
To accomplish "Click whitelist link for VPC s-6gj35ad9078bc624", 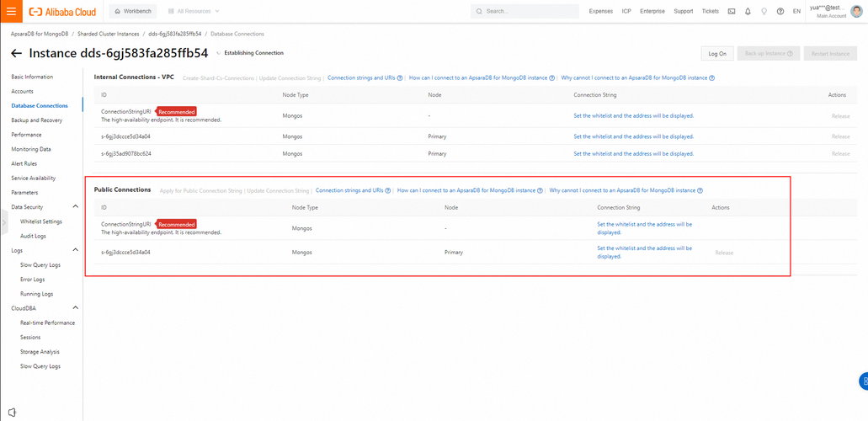I will click(x=634, y=153).
